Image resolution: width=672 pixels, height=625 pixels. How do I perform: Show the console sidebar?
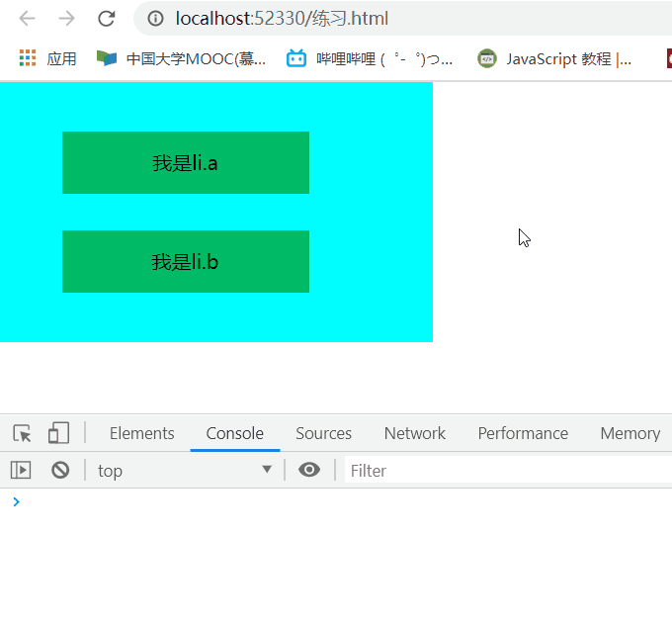(21, 470)
